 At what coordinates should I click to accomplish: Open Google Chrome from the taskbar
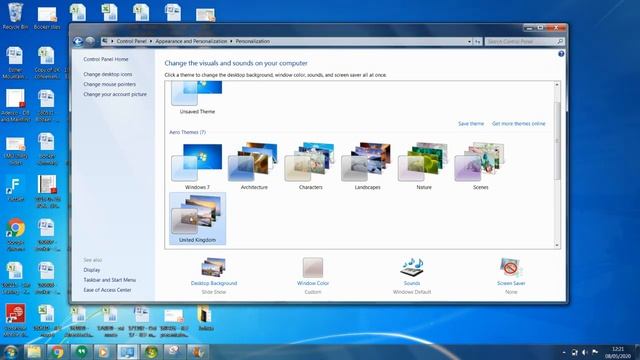[57, 352]
